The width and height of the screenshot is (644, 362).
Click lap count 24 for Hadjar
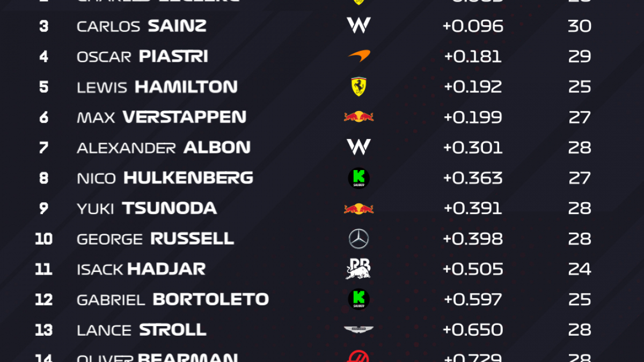[x=580, y=269]
